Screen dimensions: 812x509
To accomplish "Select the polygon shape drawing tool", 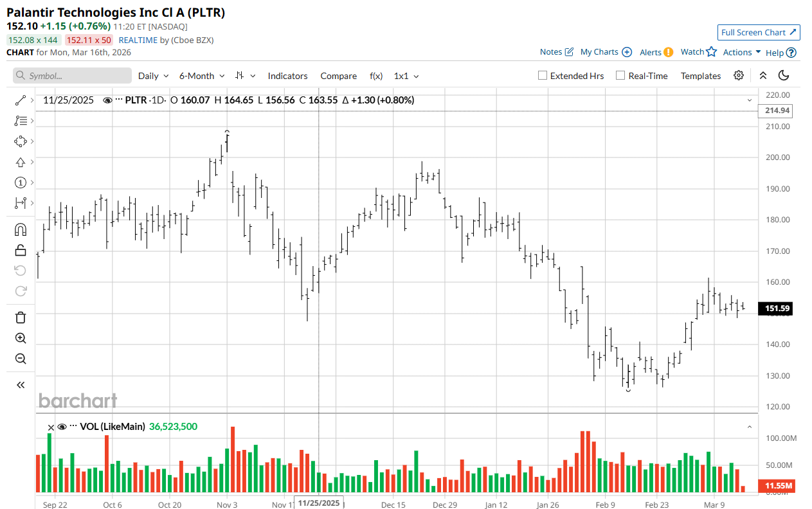I will click(x=20, y=141).
